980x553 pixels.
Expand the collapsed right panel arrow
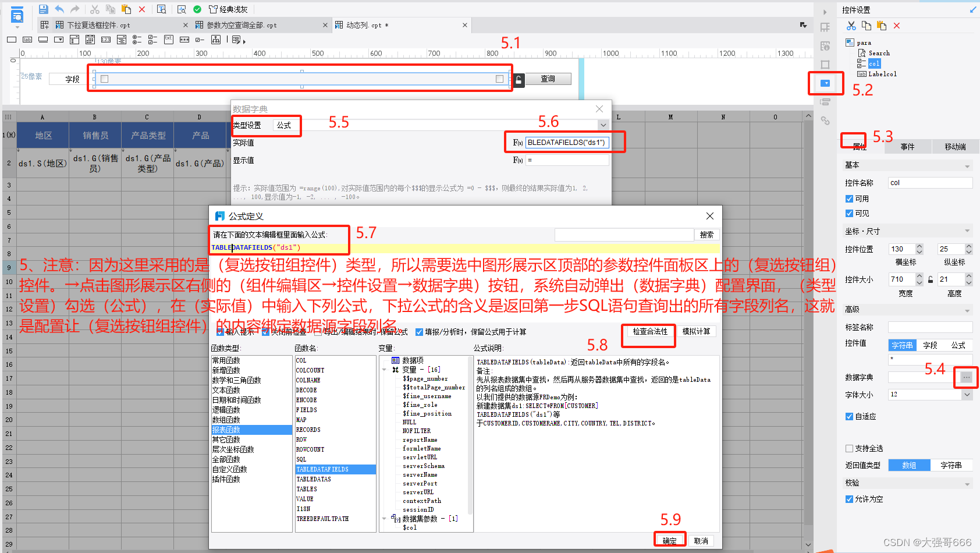click(x=825, y=12)
